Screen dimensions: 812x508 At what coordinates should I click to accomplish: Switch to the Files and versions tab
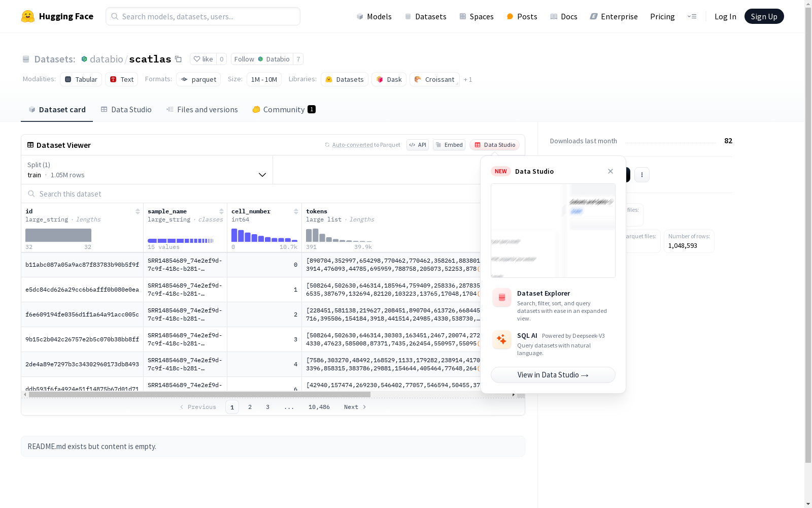[202, 109]
